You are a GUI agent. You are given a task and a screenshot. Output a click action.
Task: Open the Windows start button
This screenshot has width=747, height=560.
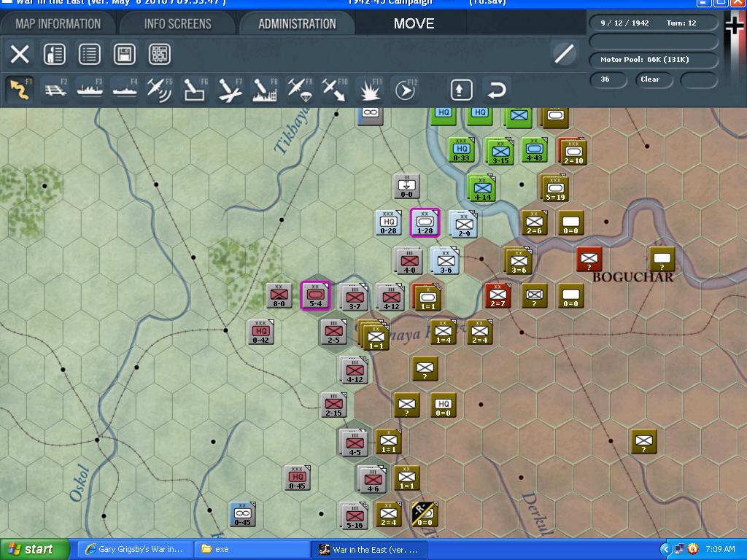point(34,549)
